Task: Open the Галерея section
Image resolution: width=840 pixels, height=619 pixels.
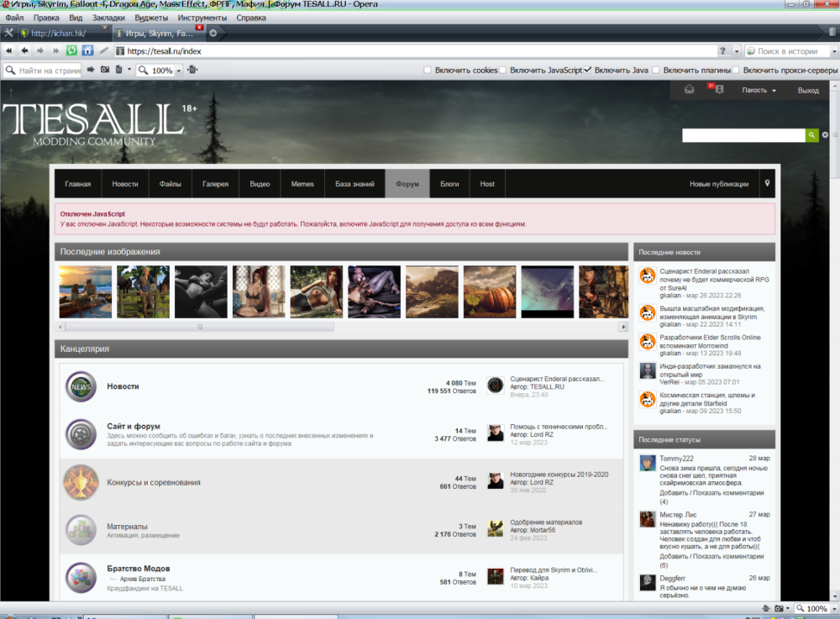Action: pyautogui.click(x=215, y=184)
